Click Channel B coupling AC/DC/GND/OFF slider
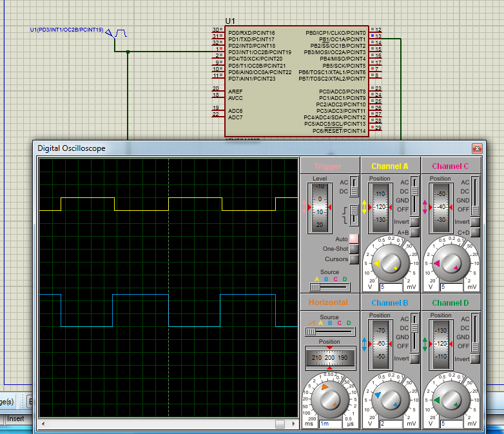 click(x=414, y=333)
